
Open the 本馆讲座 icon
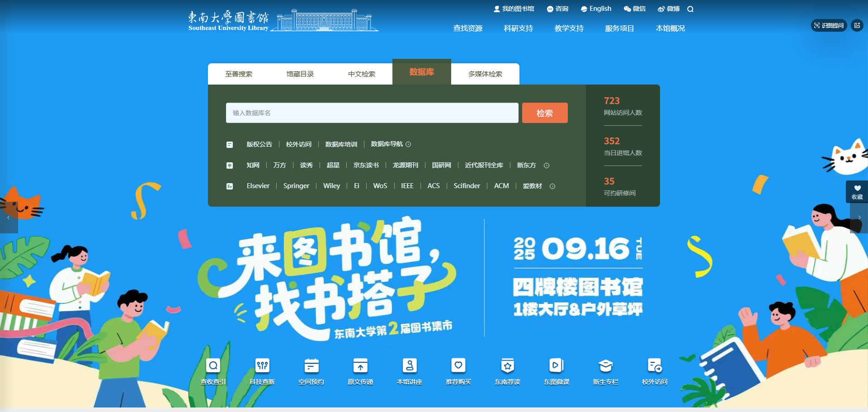click(410, 365)
